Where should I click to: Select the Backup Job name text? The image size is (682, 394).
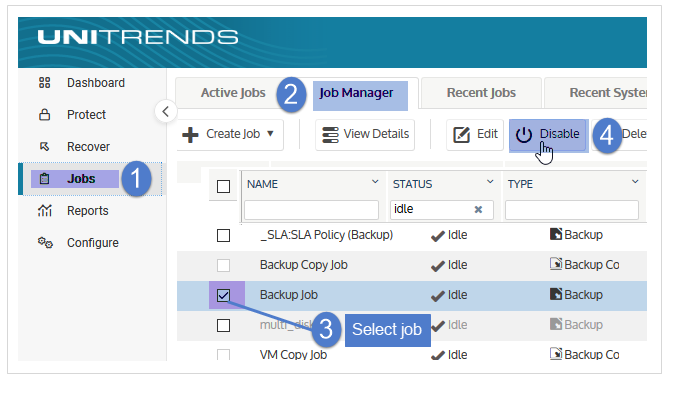289,295
